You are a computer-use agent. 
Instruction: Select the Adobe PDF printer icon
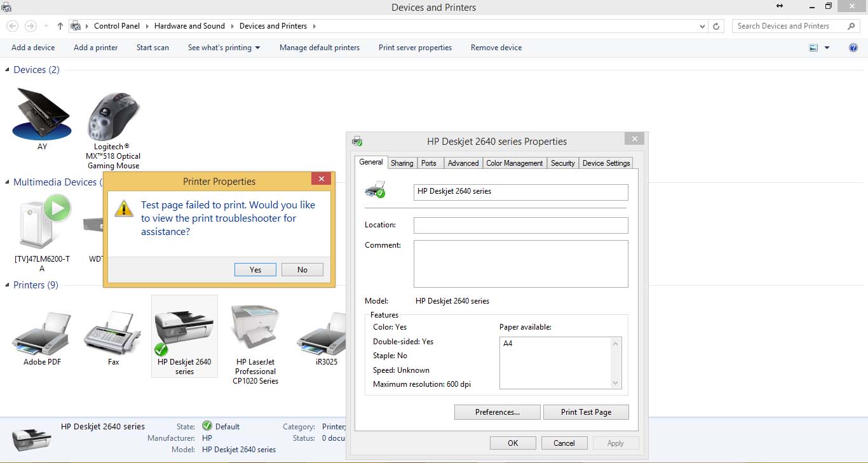42,333
